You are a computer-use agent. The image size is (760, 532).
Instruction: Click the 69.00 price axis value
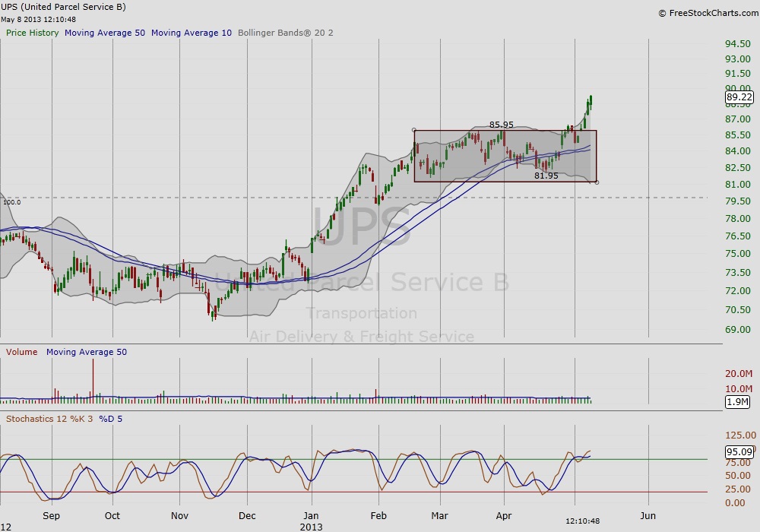tap(738, 330)
